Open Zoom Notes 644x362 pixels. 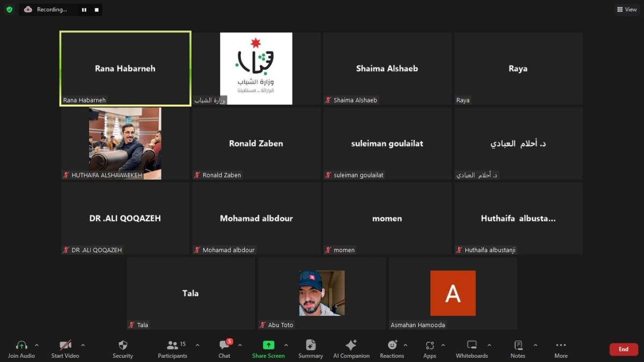tap(517, 349)
